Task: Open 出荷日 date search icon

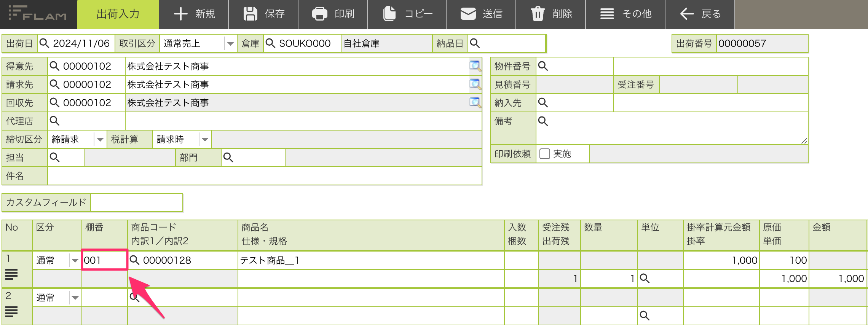Action: pos(45,43)
